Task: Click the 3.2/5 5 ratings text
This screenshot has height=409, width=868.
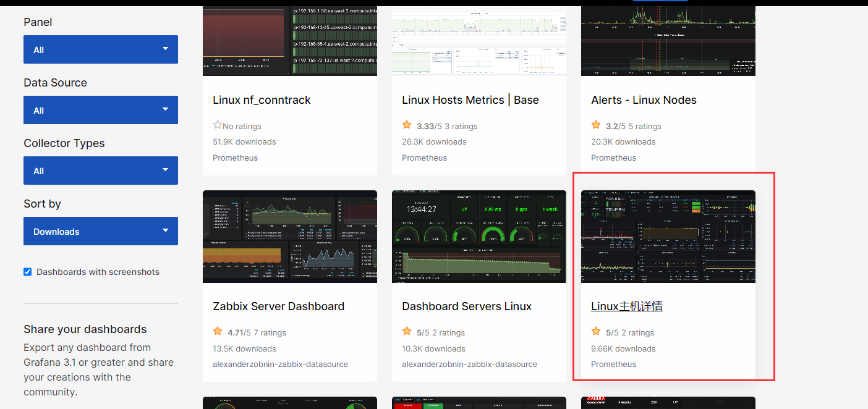Action: (x=634, y=126)
